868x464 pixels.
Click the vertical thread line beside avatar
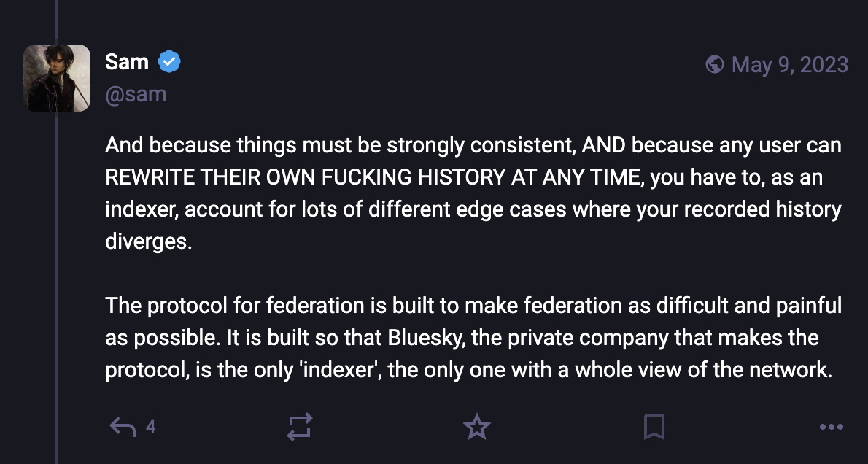(57, 292)
